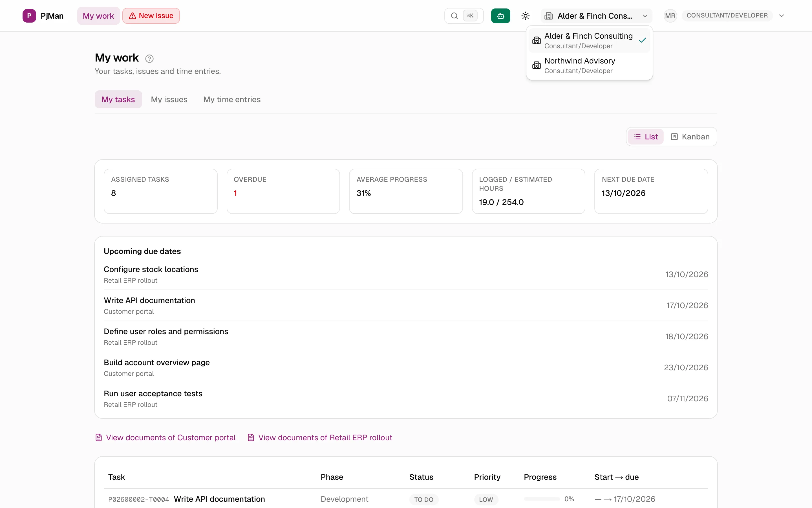Click the Priority column header
This screenshot has width=812, height=508.
pos(487,477)
